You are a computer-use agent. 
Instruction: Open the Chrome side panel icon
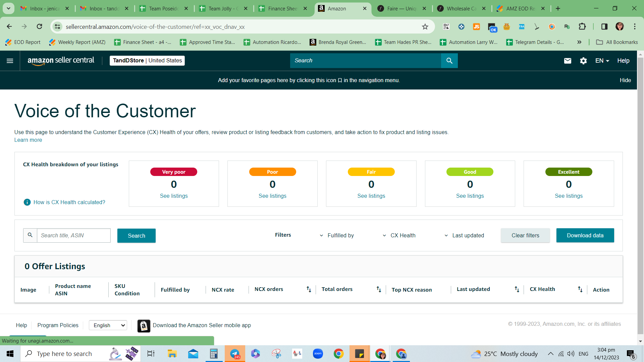[x=604, y=26]
